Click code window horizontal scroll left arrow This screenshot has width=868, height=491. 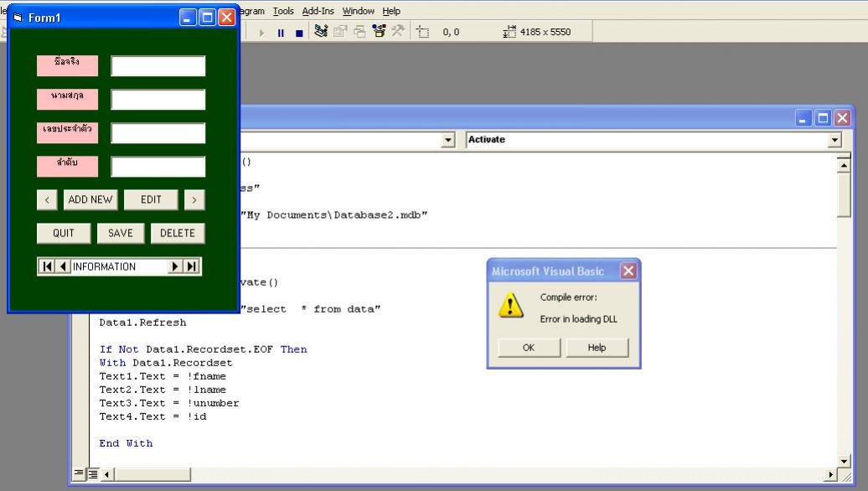[107, 474]
